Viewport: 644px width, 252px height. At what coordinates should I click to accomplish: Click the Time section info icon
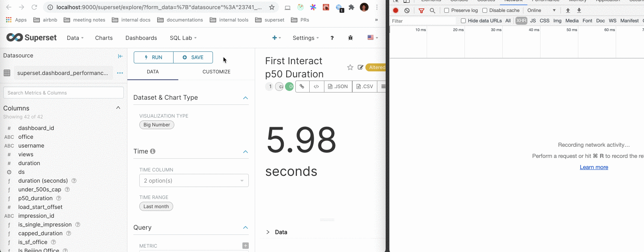pyautogui.click(x=153, y=151)
